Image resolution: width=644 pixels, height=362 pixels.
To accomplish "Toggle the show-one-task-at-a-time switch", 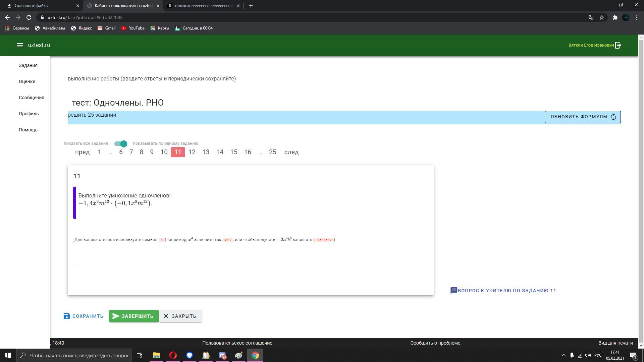I will (x=121, y=144).
